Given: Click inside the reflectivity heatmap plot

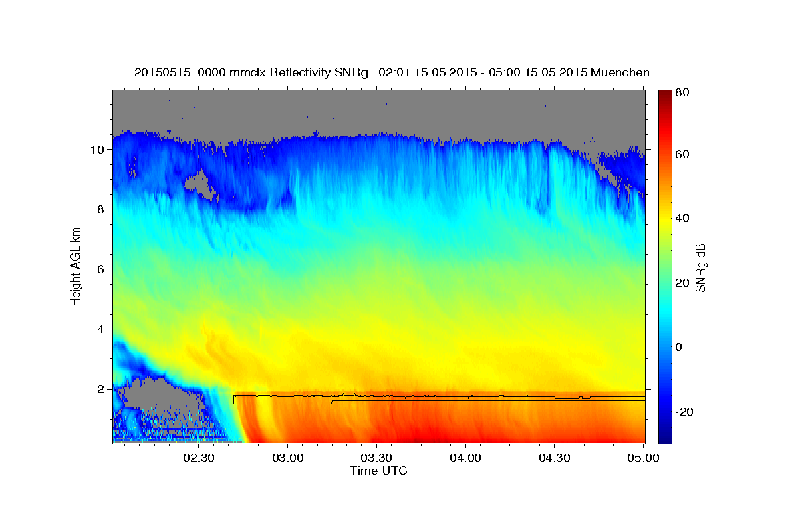Looking at the screenshot, I should tap(379, 267).
